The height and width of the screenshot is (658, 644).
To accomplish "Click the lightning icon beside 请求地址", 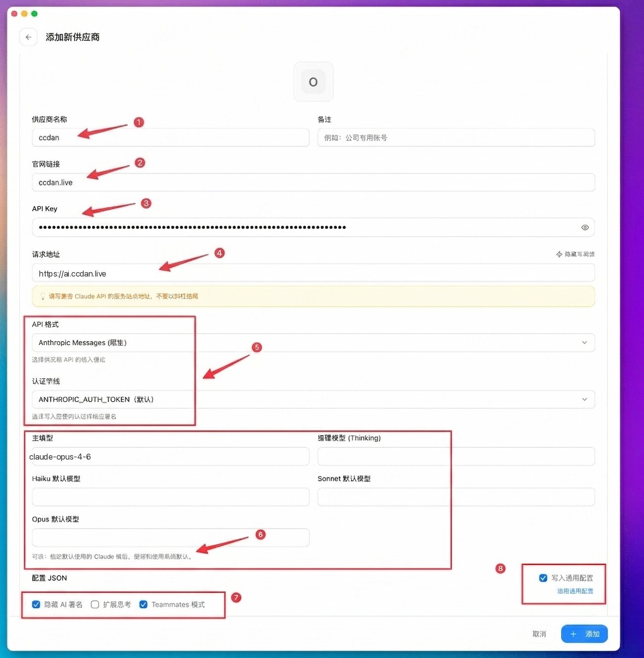I will (559, 254).
